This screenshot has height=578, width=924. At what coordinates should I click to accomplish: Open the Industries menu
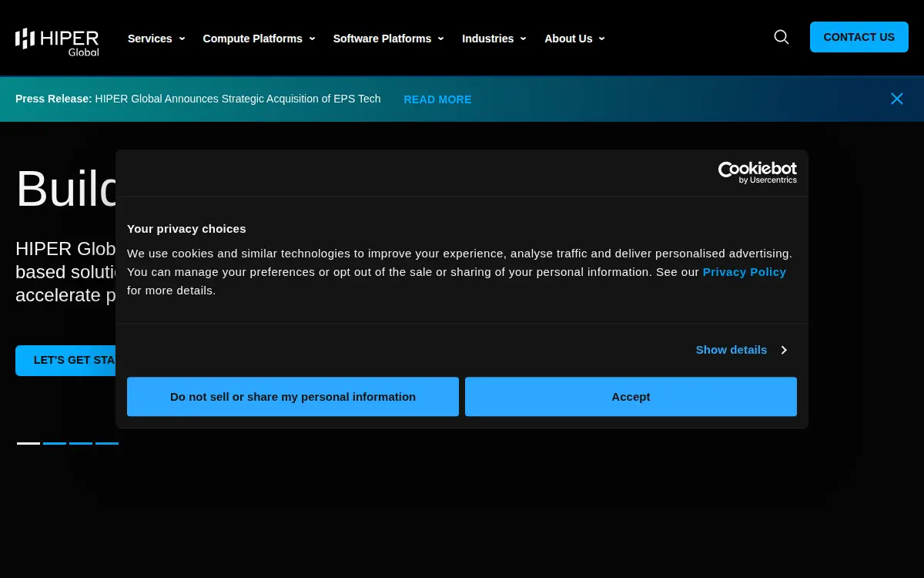click(487, 39)
